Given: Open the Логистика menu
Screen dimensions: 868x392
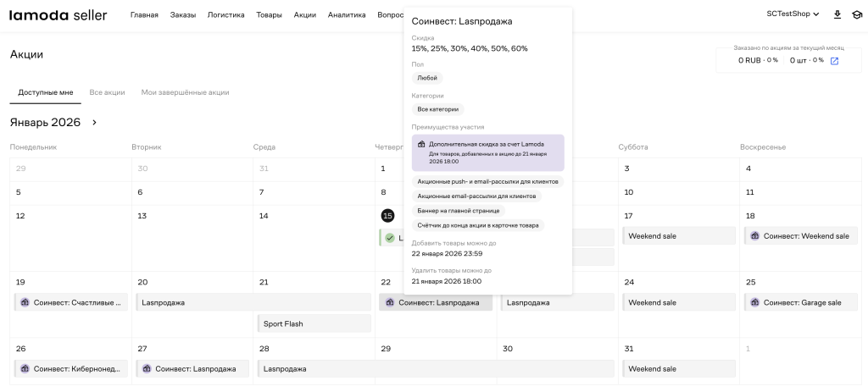Looking at the screenshot, I should (x=225, y=15).
